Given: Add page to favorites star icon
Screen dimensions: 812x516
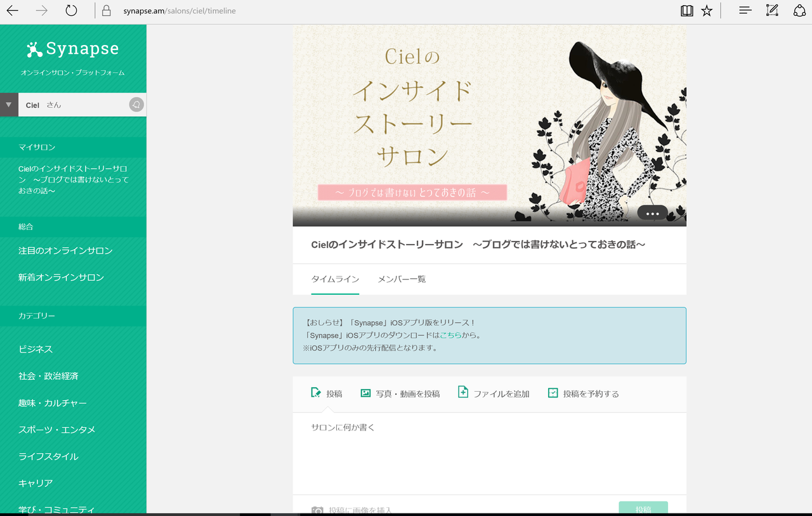Looking at the screenshot, I should click(707, 11).
